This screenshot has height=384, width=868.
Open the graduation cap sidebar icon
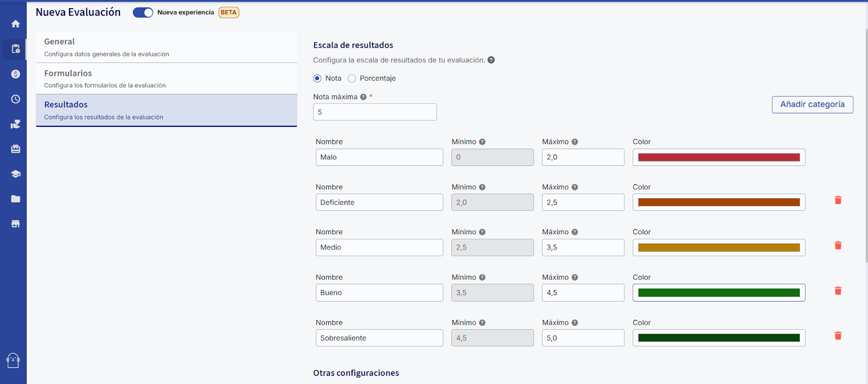16,174
